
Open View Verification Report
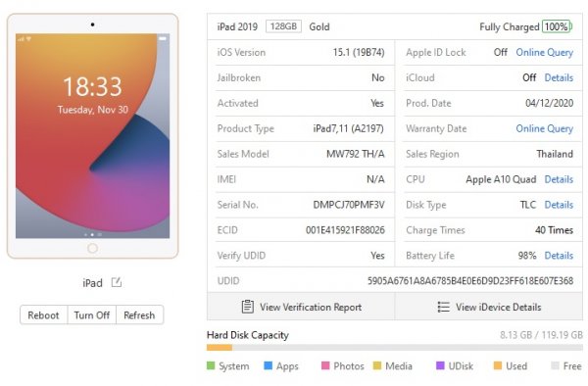pos(301,307)
